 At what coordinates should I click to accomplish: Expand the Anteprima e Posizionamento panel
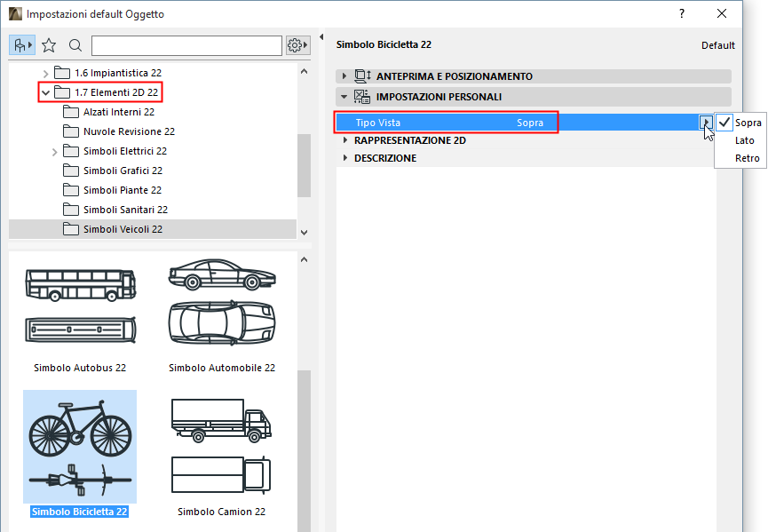point(344,76)
